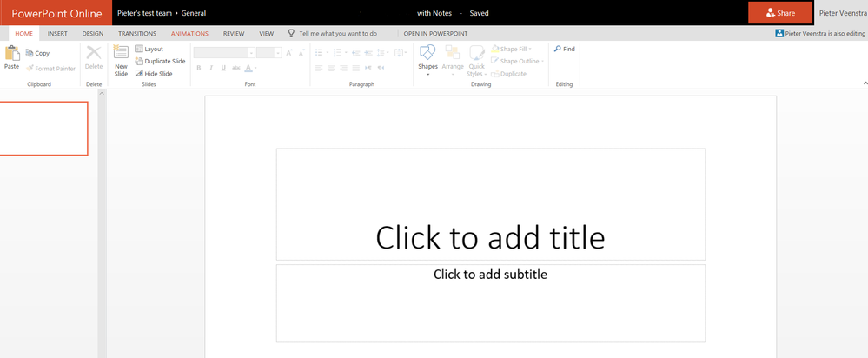The image size is (868, 358).
Task: Click the bullets list icon
Action: (319, 52)
